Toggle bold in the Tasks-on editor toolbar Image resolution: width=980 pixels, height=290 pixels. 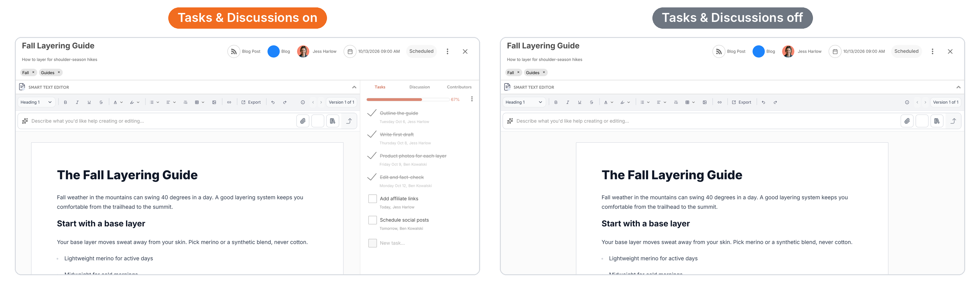65,102
